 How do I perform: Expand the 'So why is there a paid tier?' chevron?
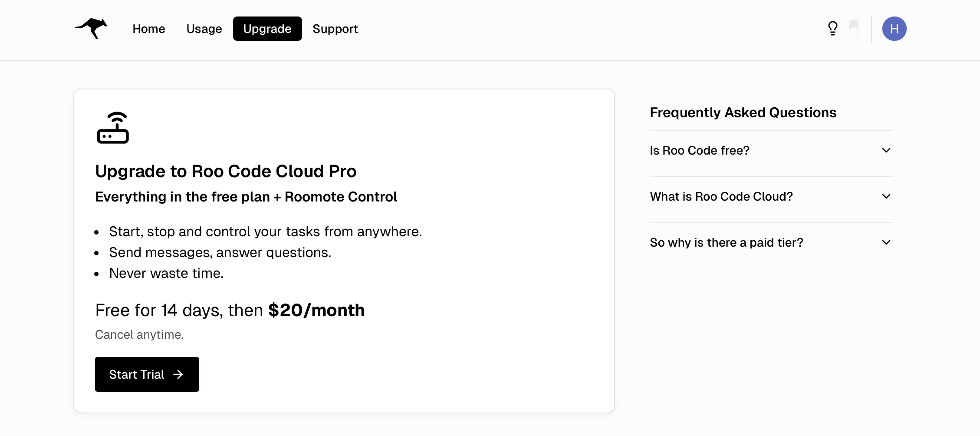(x=886, y=242)
